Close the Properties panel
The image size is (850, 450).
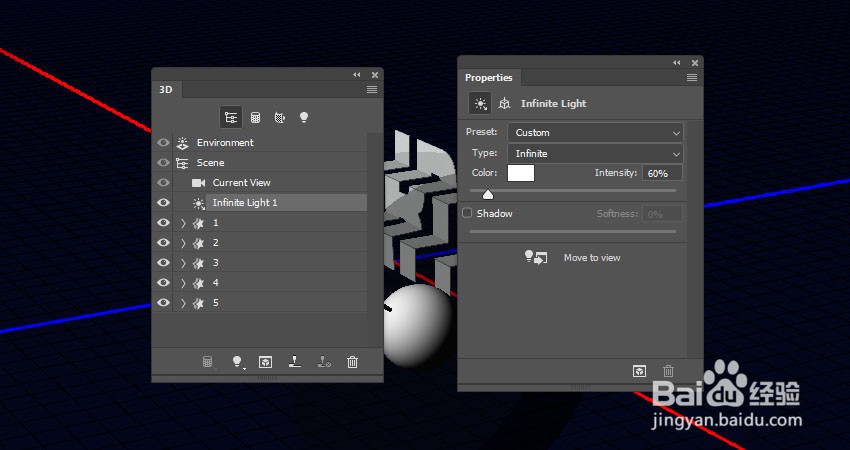pos(695,63)
